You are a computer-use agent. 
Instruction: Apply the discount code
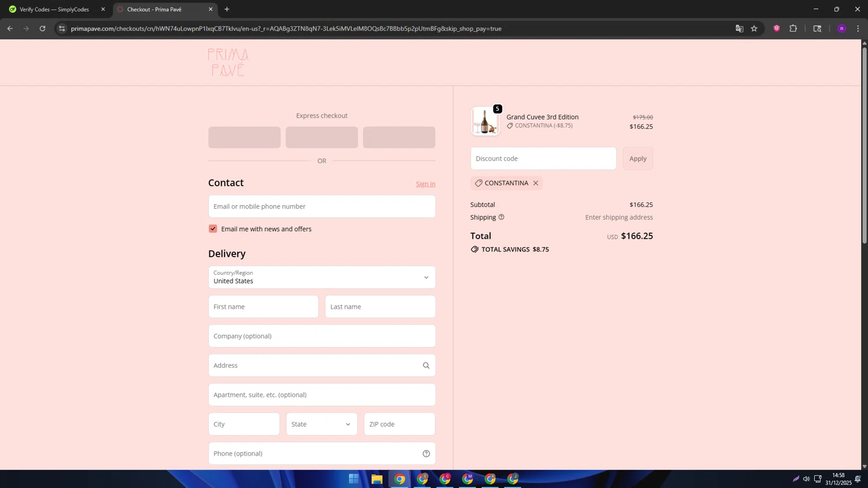[x=638, y=158]
